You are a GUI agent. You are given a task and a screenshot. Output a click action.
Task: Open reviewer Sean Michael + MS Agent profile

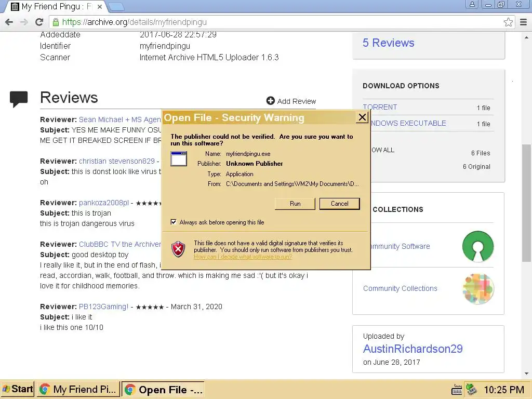coord(120,119)
